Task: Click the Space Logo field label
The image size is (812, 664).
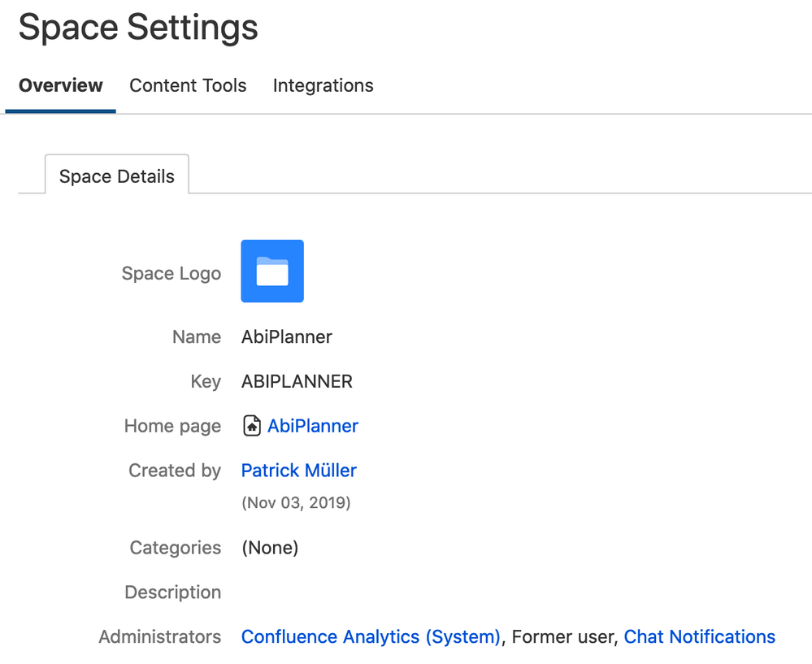Action: coord(172,273)
